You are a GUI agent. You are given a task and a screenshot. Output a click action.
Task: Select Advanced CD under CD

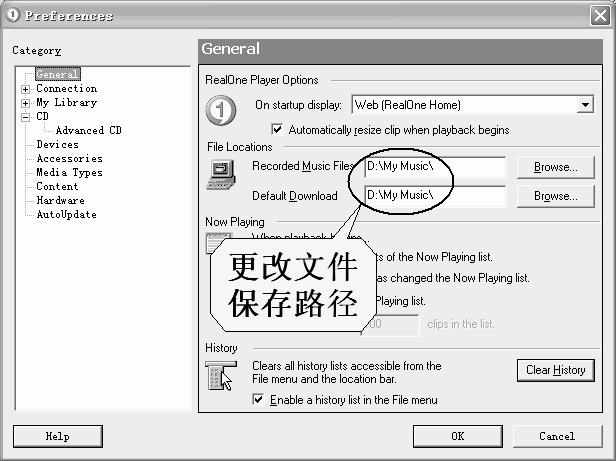89,130
